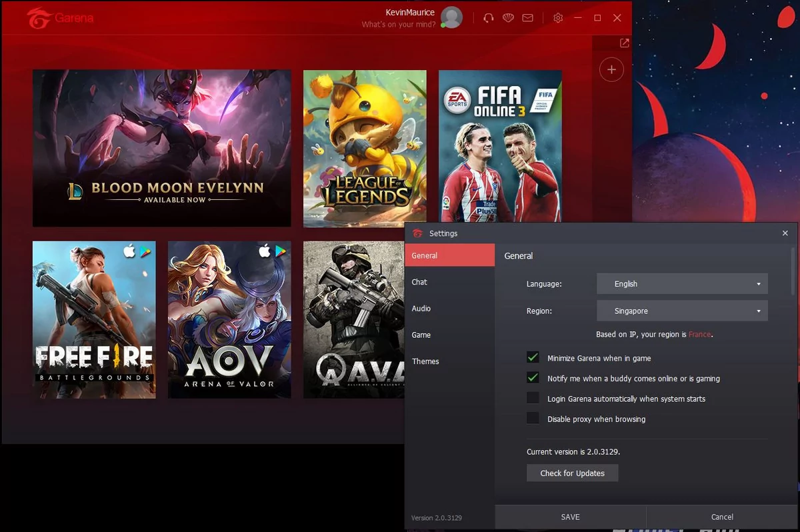
Task: Click the "What's on your mind?" status text
Action: coord(399,24)
